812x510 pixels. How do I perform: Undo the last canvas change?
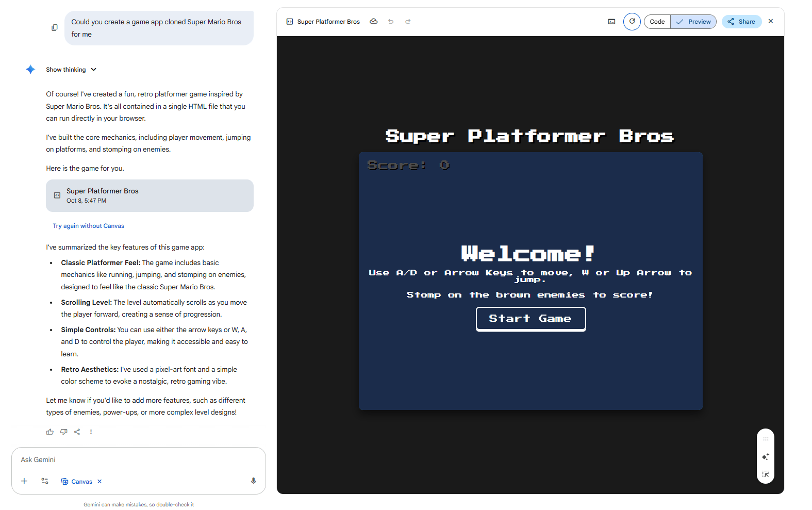point(391,22)
